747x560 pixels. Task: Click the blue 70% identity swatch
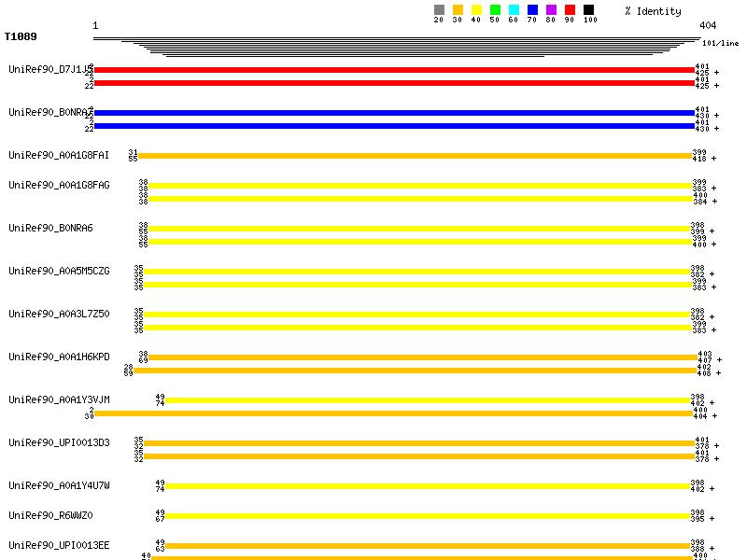click(532, 10)
